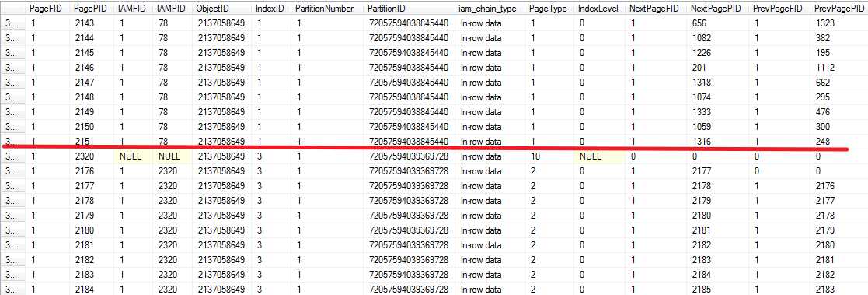This screenshot has width=868, height=295.
Task: Select the iam_chain_type column header
Action: [490, 9]
